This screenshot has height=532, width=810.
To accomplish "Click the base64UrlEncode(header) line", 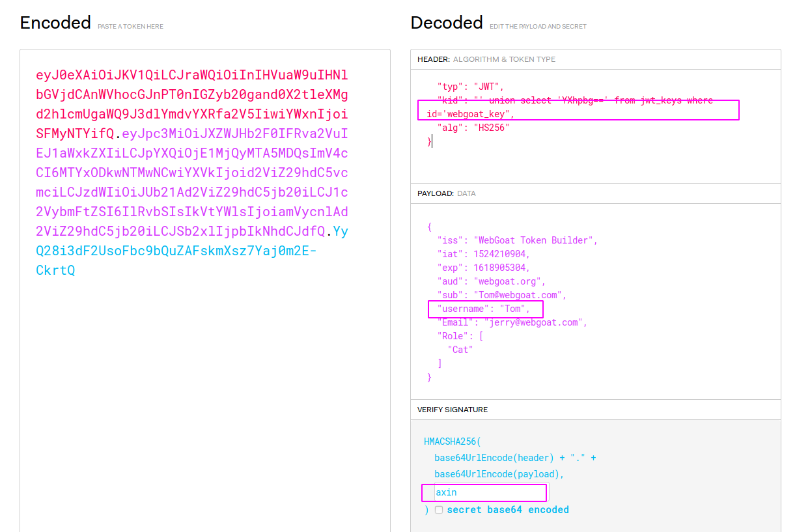I will [515, 458].
